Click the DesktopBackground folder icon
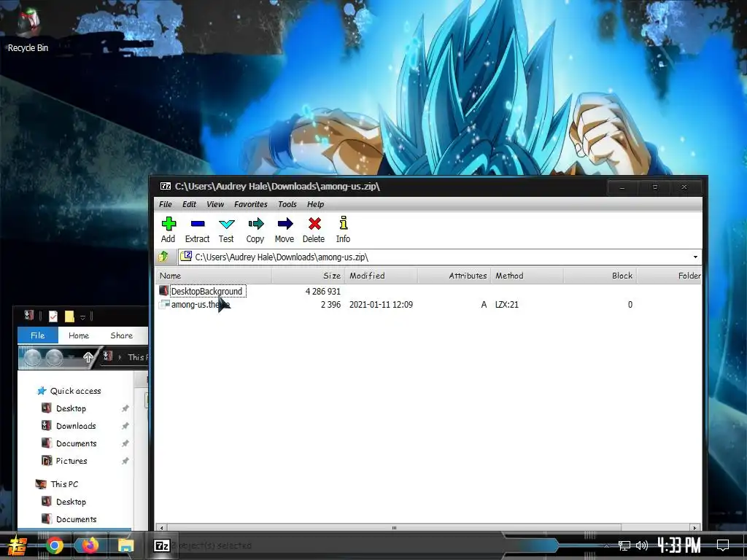 click(164, 290)
